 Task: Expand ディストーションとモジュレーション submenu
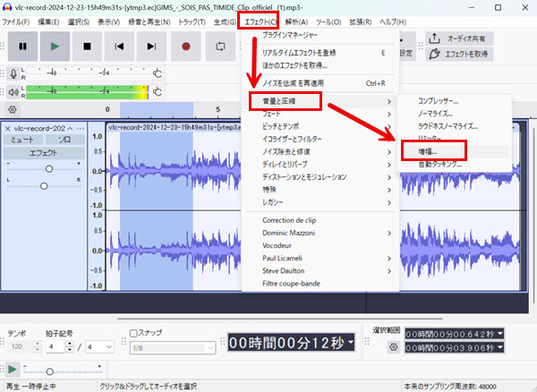320,177
